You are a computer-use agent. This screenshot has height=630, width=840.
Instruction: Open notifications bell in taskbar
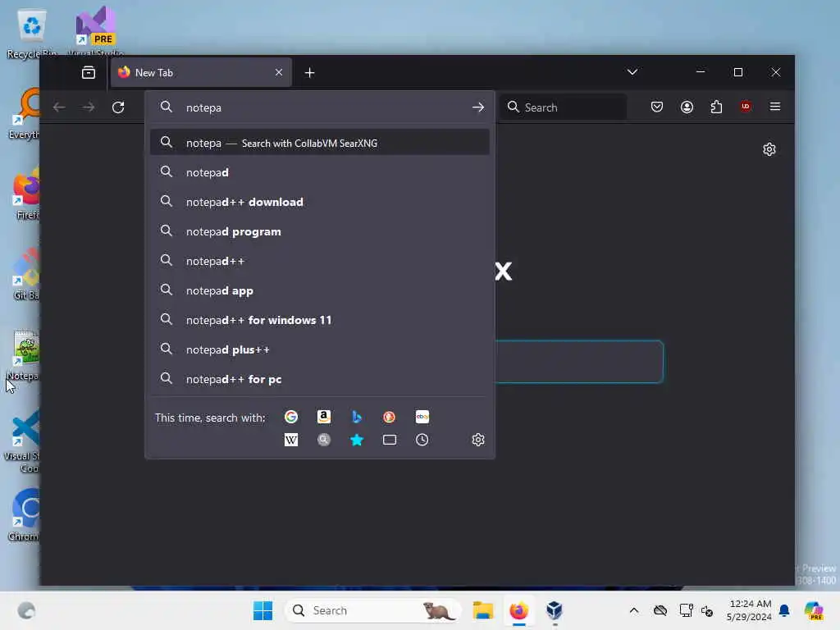tap(784, 610)
